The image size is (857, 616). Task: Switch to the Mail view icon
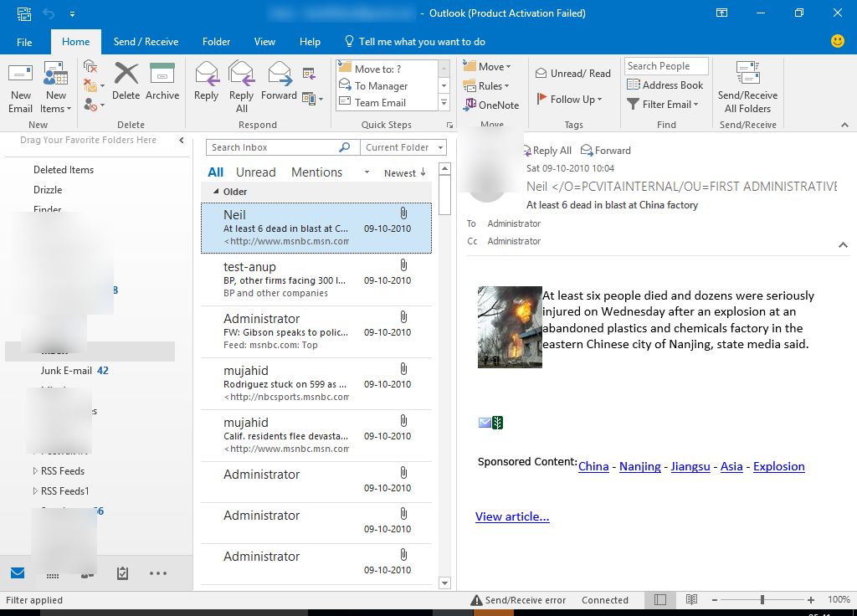click(x=18, y=572)
